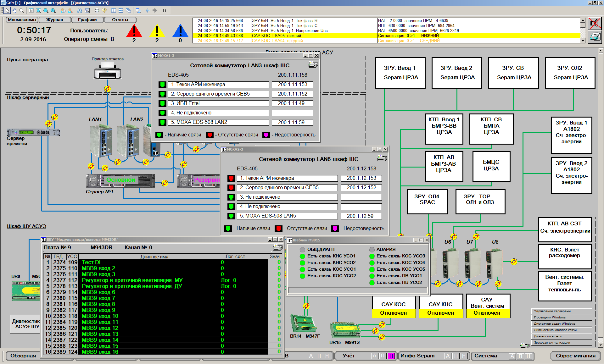Toggle А indicator next to Система
This screenshot has height=364, width=604.
512,356
